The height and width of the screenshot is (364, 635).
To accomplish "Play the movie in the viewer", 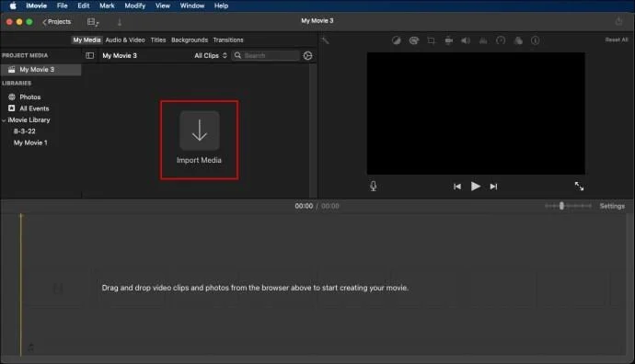I will coord(476,186).
